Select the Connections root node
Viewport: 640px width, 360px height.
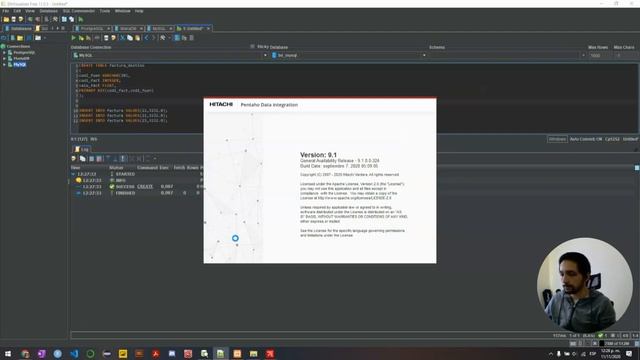coord(18,47)
